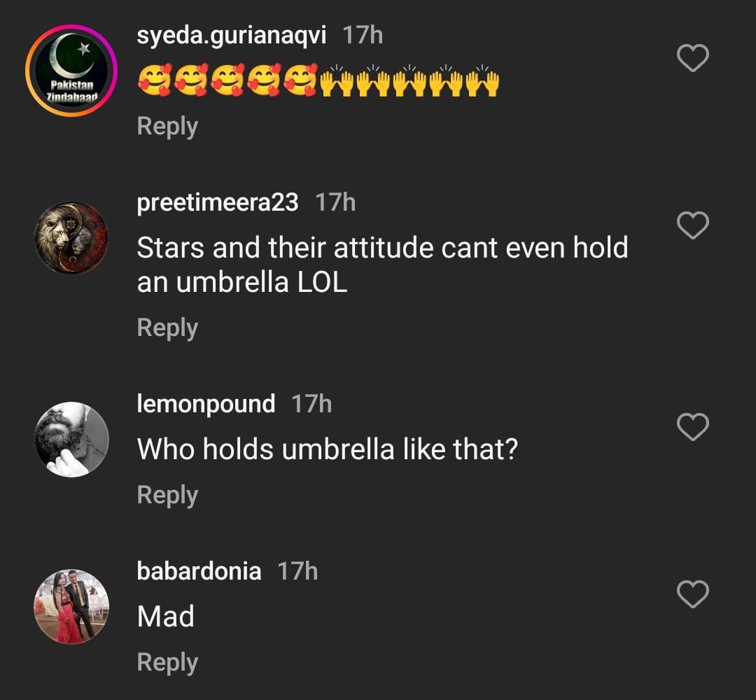Reply to preetimeera23's comment

(167, 328)
